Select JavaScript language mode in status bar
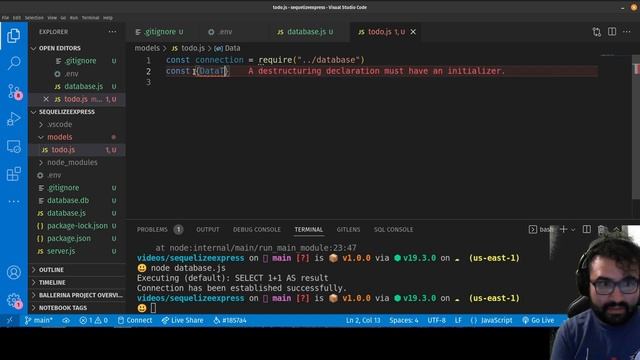 point(491,320)
